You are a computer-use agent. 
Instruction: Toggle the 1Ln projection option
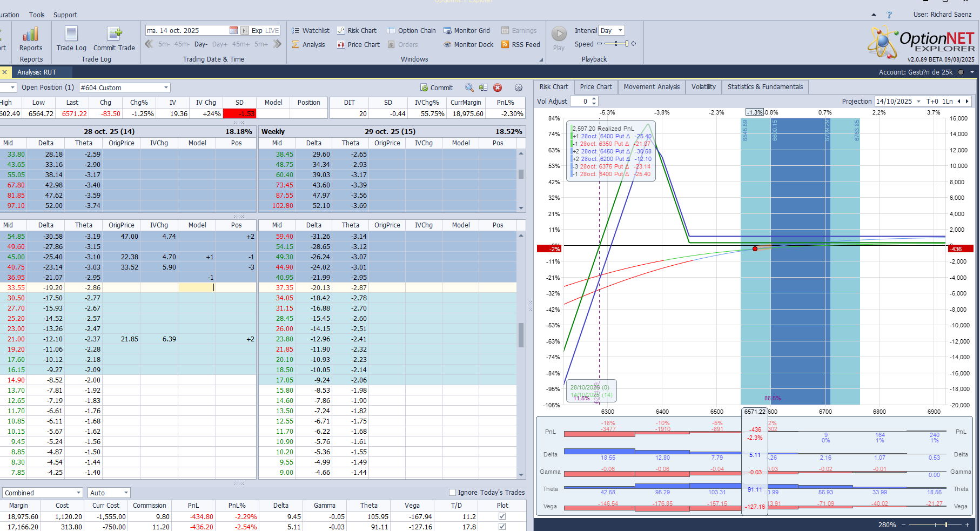(x=948, y=101)
